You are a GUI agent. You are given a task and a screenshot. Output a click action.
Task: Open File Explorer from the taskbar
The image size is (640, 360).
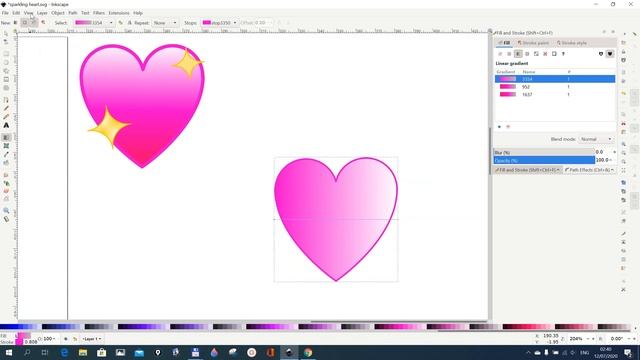83,352
